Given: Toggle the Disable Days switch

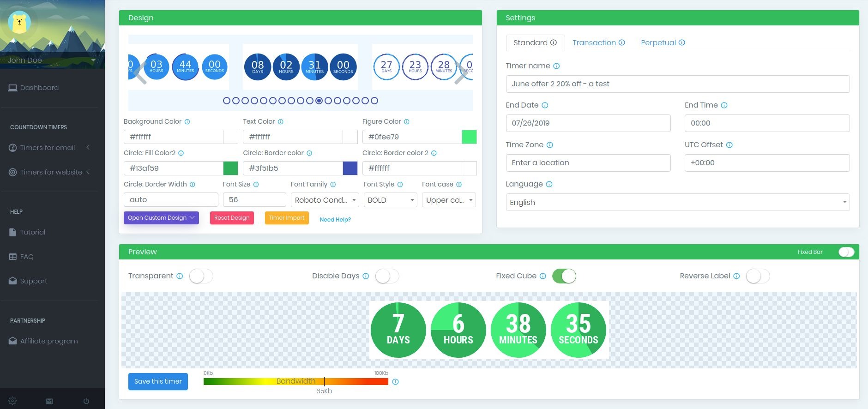Looking at the screenshot, I should (387, 276).
